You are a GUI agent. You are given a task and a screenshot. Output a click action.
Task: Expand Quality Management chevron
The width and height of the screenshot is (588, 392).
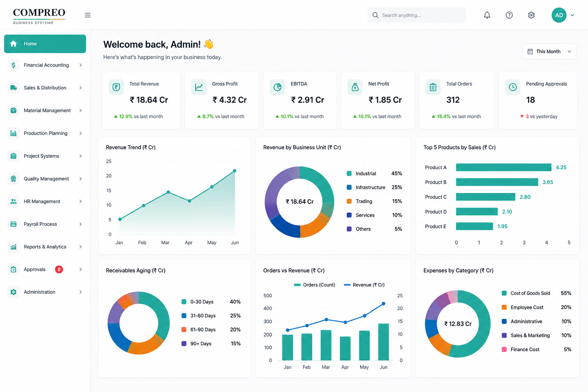click(80, 179)
